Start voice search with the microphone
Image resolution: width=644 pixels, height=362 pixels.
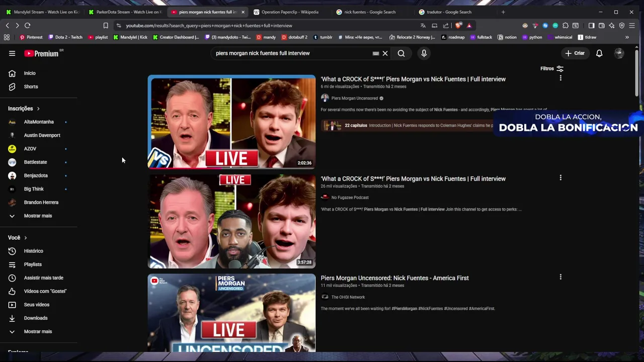pyautogui.click(x=424, y=53)
